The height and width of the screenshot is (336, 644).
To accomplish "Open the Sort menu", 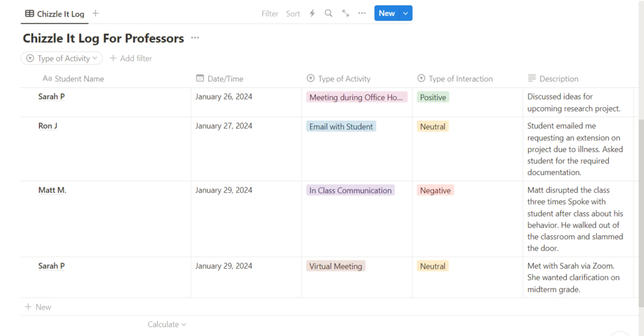I will click(293, 13).
